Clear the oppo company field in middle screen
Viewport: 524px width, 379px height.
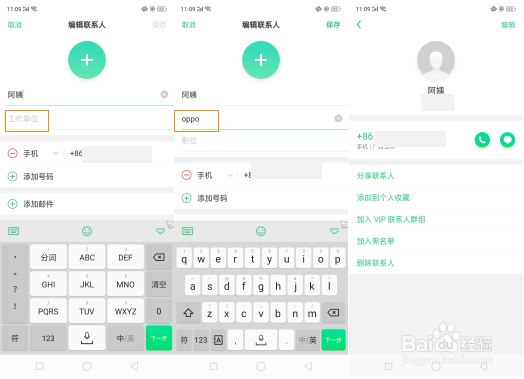point(338,118)
